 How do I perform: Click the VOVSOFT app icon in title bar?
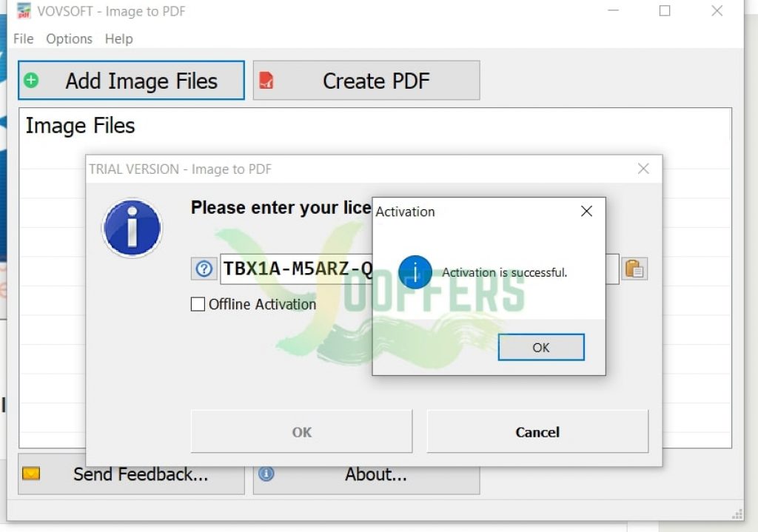coord(24,10)
